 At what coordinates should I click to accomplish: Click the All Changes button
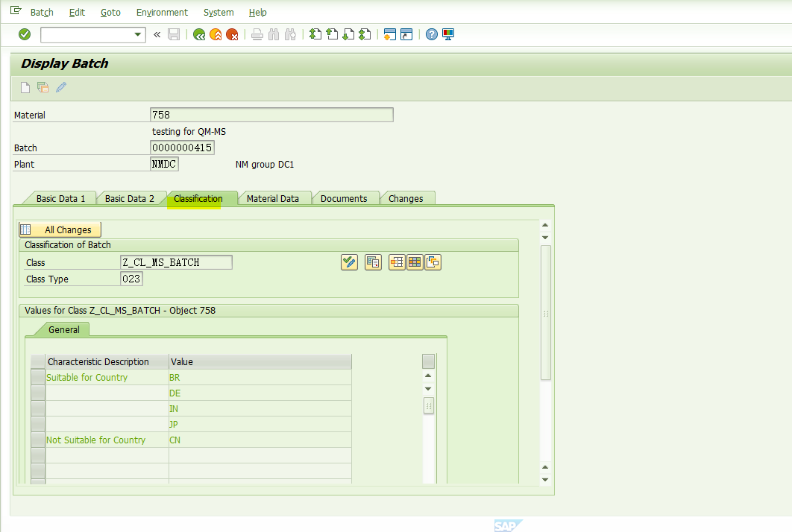click(x=67, y=229)
